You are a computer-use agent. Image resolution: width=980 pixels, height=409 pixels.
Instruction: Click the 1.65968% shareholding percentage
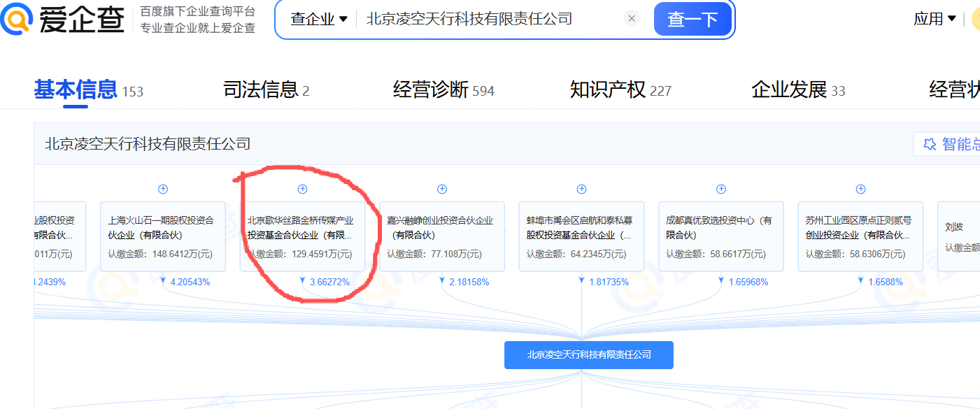pos(748,282)
